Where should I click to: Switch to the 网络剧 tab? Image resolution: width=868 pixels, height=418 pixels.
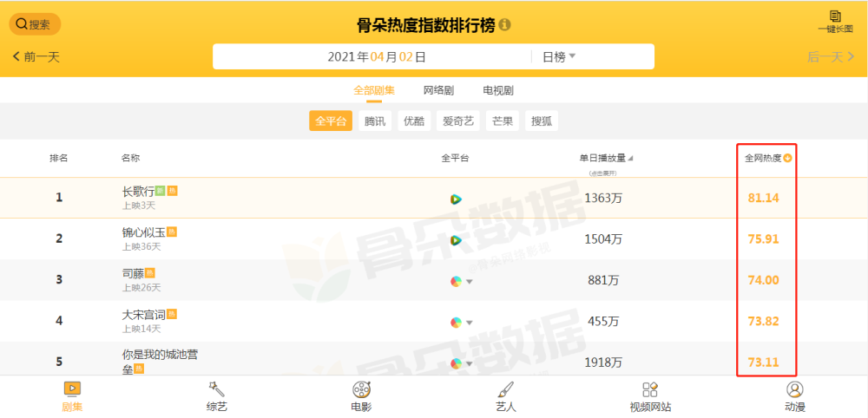pyautogui.click(x=439, y=90)
